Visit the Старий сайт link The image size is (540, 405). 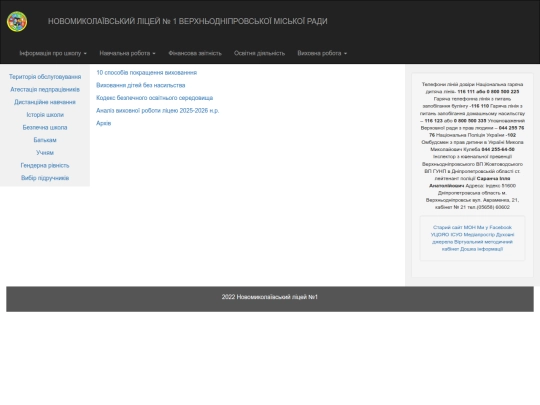448,227
